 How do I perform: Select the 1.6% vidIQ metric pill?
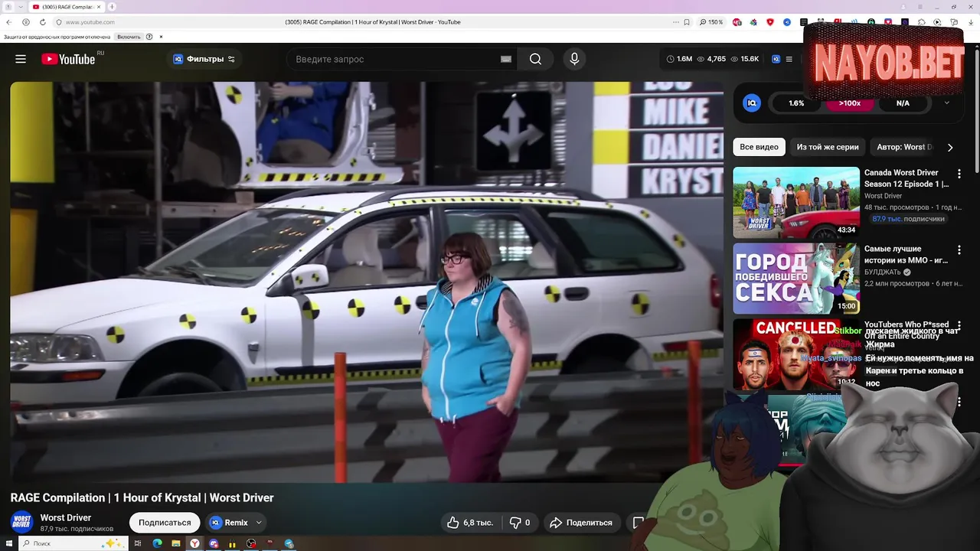click(x=796, y=103)
